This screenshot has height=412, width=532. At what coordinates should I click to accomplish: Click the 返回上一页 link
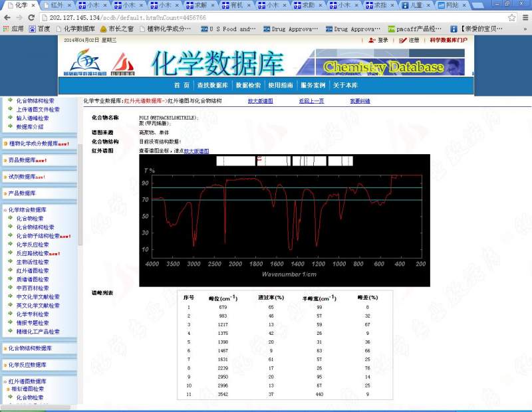click(311, 101)
